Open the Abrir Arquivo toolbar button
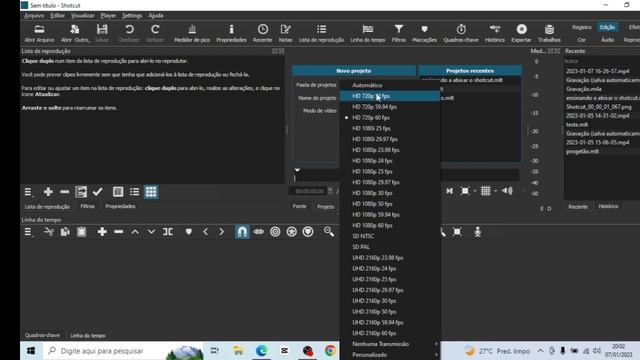 coord(39,33)
